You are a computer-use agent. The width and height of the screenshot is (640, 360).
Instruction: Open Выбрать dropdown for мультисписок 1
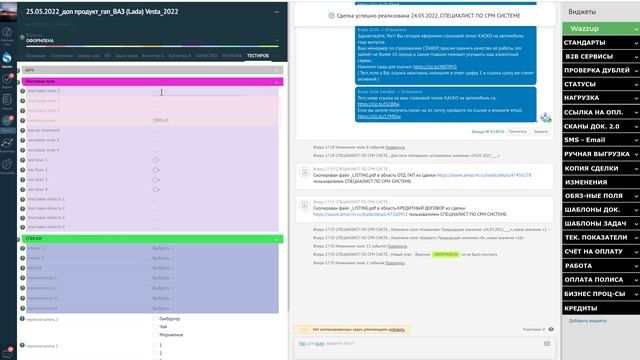(163, 278)
